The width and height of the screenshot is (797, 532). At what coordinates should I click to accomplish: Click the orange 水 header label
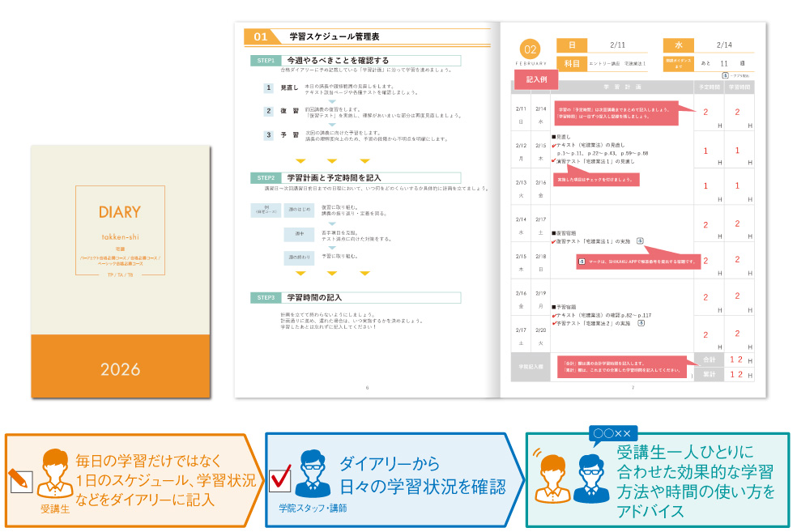point(679,45)
